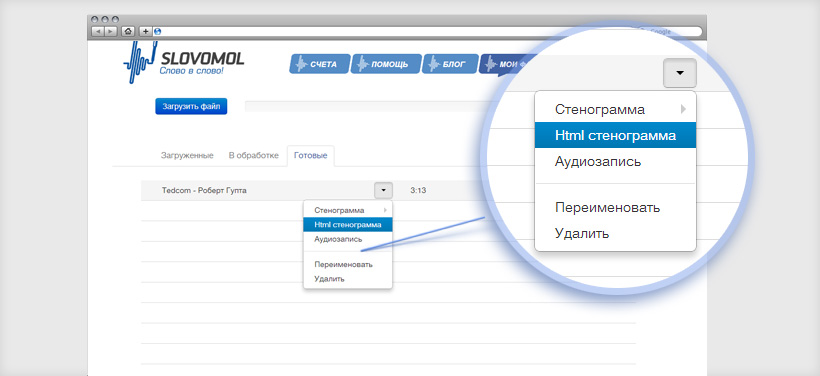Click the globe icon in address bar
820x376 pixels.
[x=158, y=31]
